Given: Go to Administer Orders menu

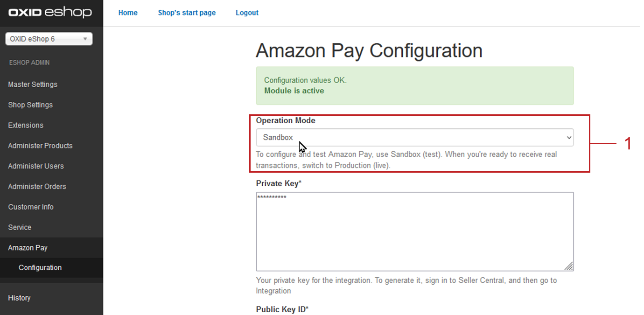Looking at the screenshot, I should coord(37,187).
